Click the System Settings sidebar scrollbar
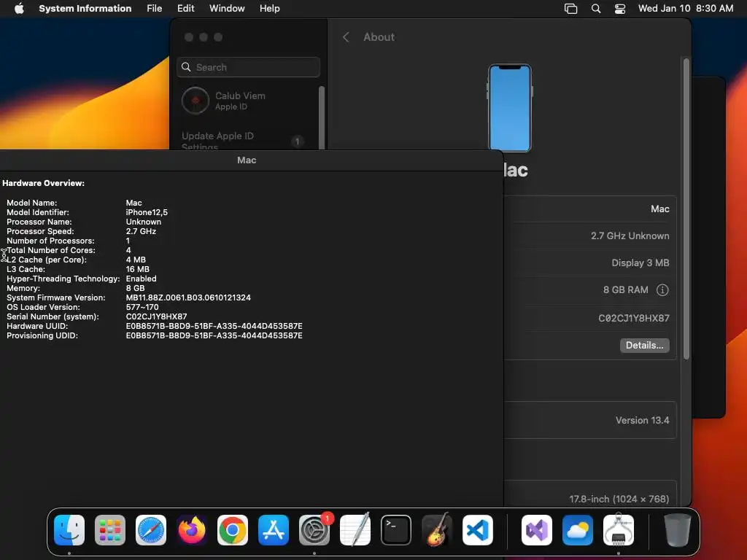The width and height of the screenshot is (747, 560). (x=322, y=117)
